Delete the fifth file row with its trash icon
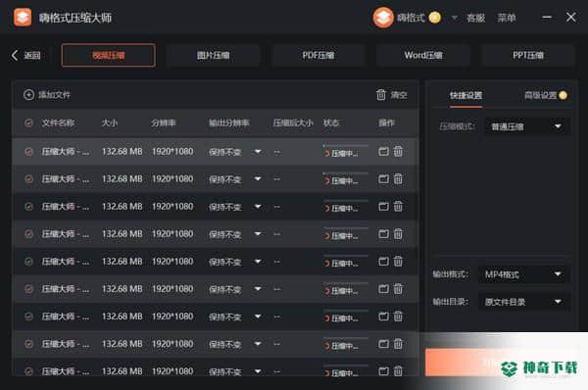 coord(398,261)
